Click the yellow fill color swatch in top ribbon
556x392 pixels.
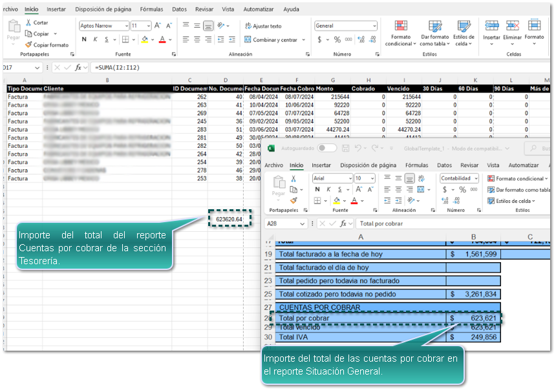(145, 40)
